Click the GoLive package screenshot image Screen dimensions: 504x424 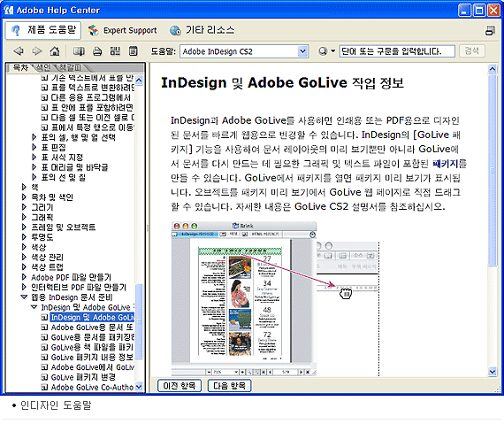coord(275,298)
